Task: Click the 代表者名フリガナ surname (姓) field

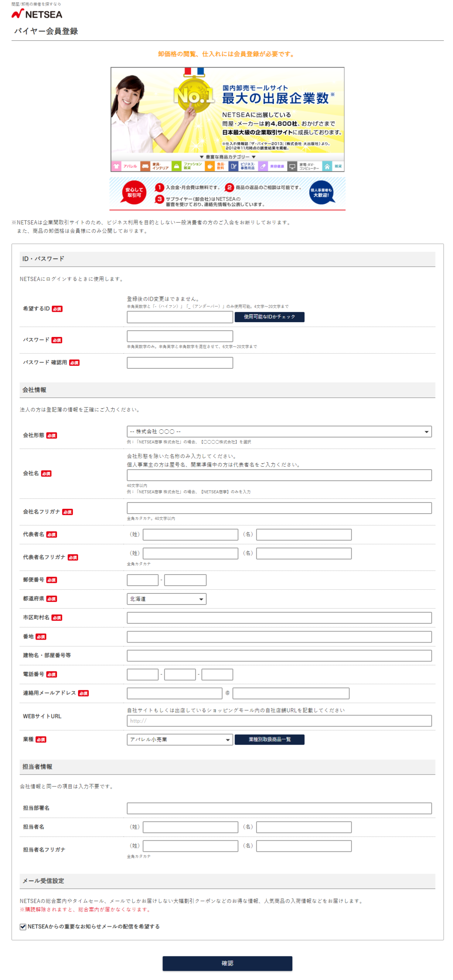Action: click(x=190, y=554)
